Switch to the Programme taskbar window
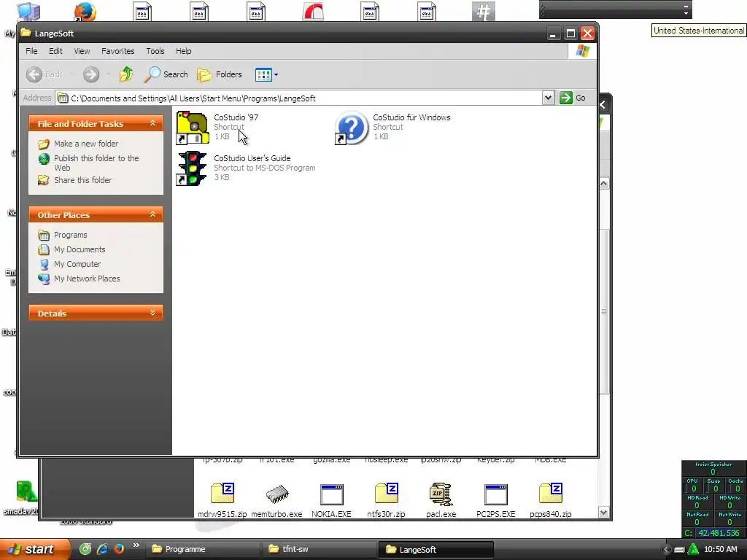Image resolution: width=747 pixels, height=560 pixels. point(201,549)
